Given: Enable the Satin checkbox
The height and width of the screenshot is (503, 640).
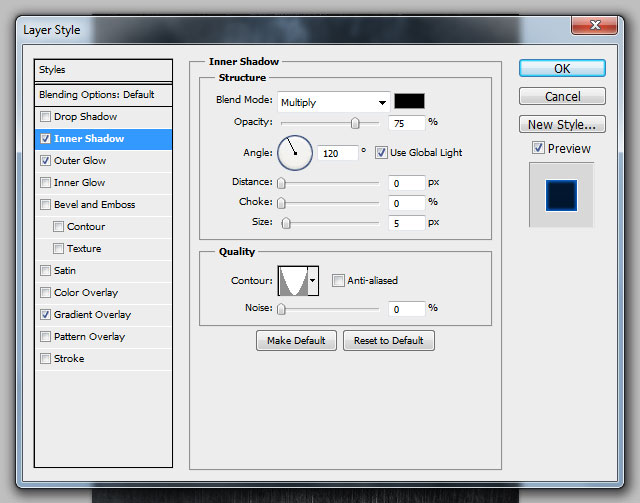Looking at the screenshot, I should [45, 271].
